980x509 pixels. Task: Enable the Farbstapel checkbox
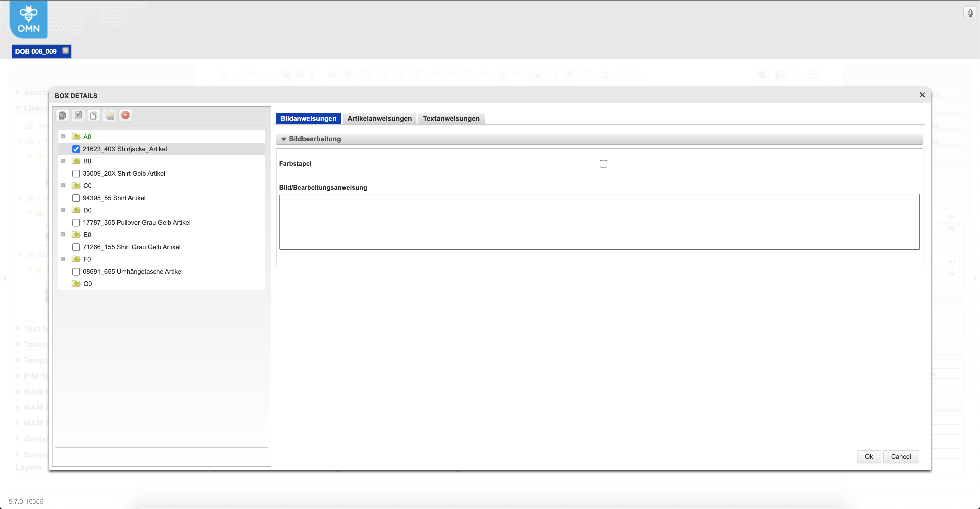coord(603,164)
